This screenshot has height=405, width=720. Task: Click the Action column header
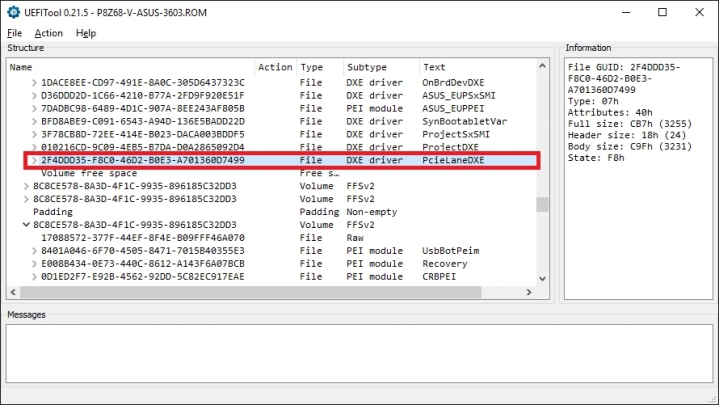tap(276, 67)
